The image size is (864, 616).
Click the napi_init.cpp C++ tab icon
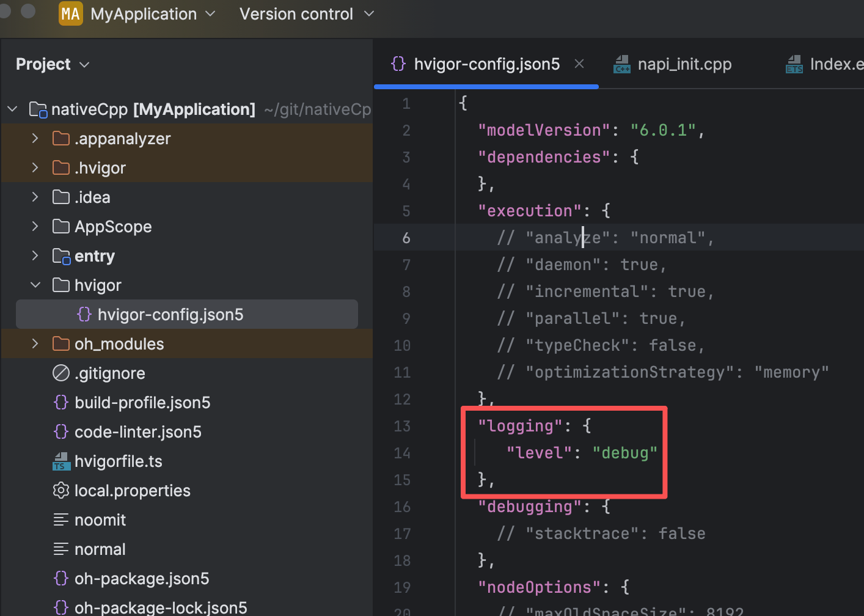point(622,64)
